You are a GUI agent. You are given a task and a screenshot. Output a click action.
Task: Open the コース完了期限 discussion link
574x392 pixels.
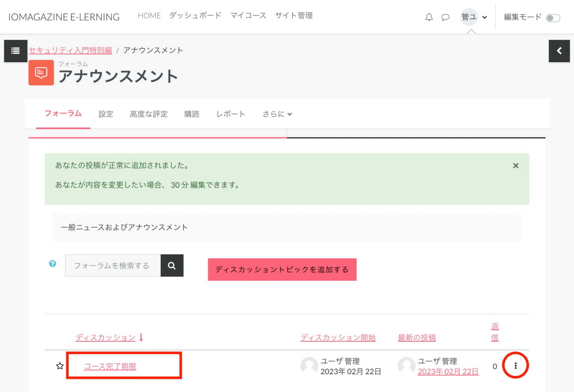[110, 366]
